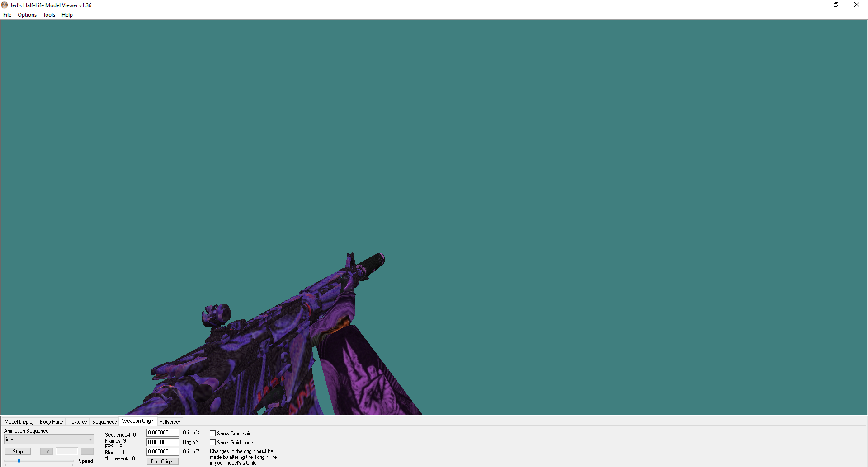Image resolution: width=868 pixels, height=467 pixels.
Task: Stop the animation playback
Action: tap(18, 451)
